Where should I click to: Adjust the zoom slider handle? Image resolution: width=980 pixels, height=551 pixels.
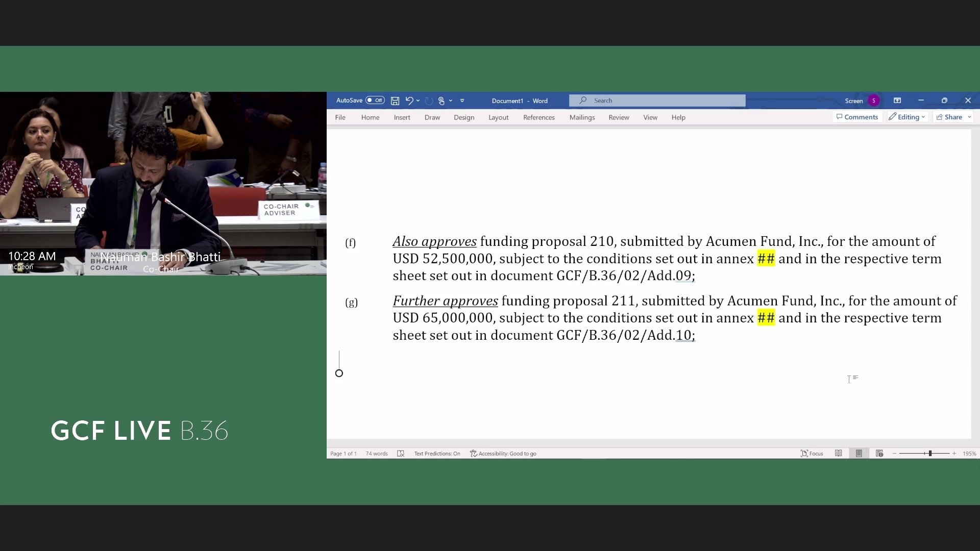(930, 454)
